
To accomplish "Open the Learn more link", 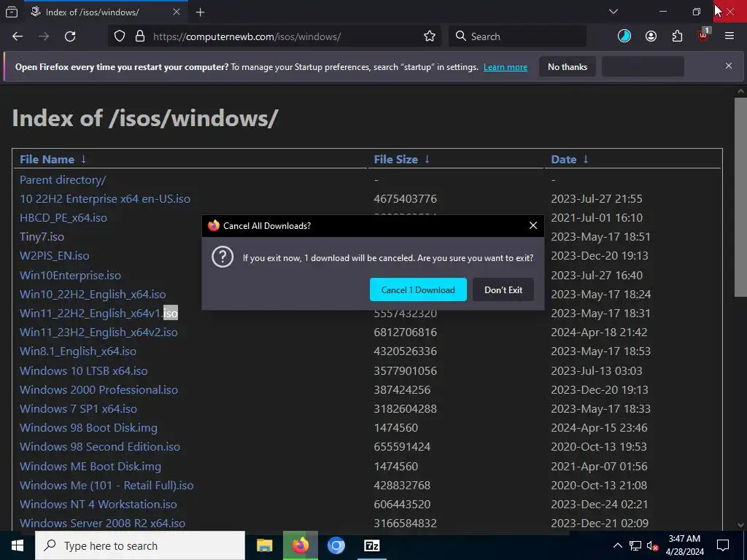I will pos(506,67).
